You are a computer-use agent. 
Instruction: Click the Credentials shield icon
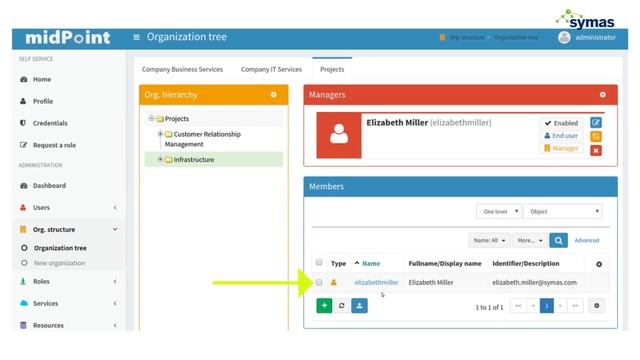[23, 122]
